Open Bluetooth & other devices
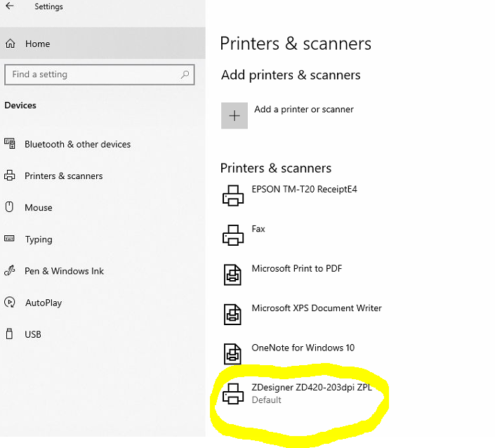Viewport: 495px width, 448px height. coord(78,144)
